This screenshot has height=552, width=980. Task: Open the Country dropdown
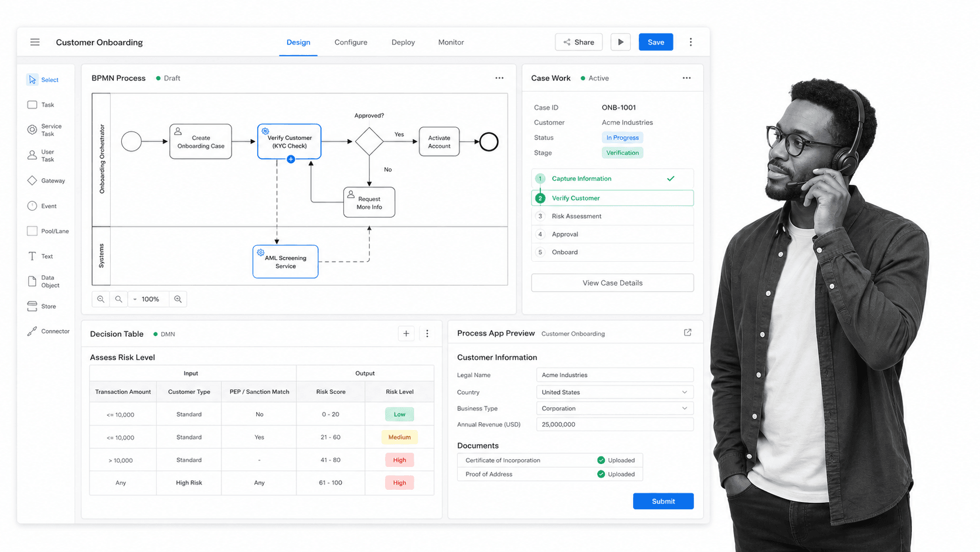tap(615, 392)
